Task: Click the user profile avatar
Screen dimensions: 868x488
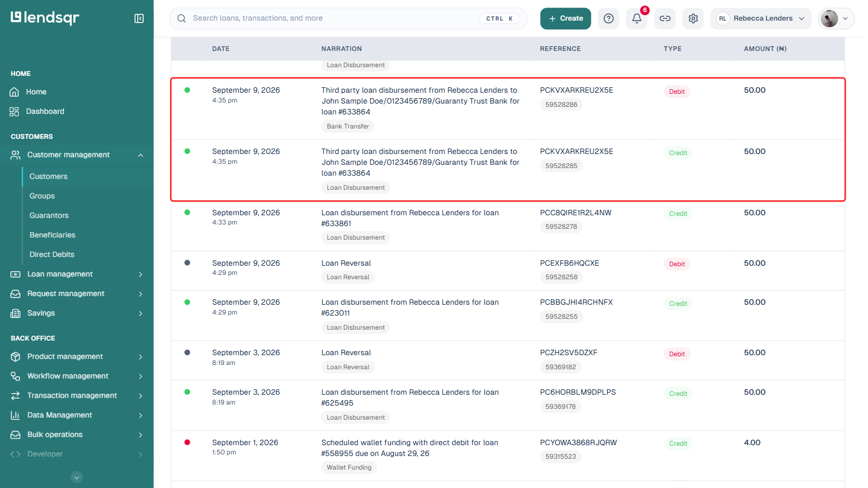Action: [829, 18]
